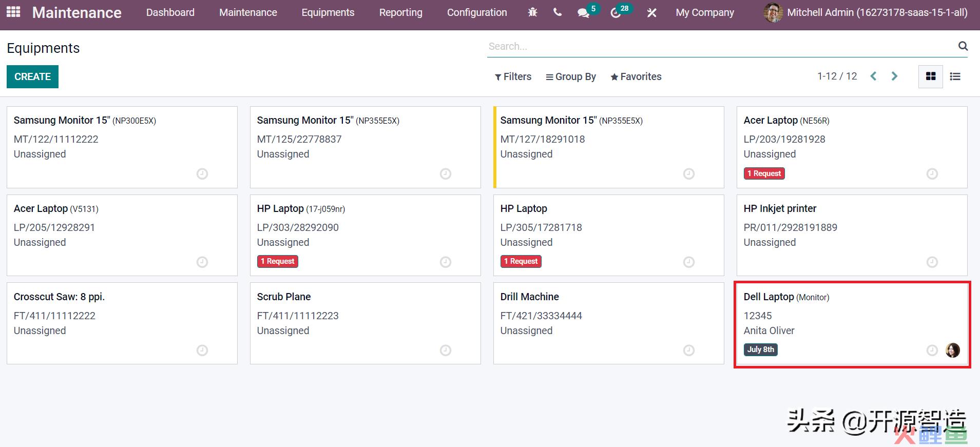This screenshot has height=447, width=980.
Task: Open the apps grid menu icon
Action: [13, 12]
